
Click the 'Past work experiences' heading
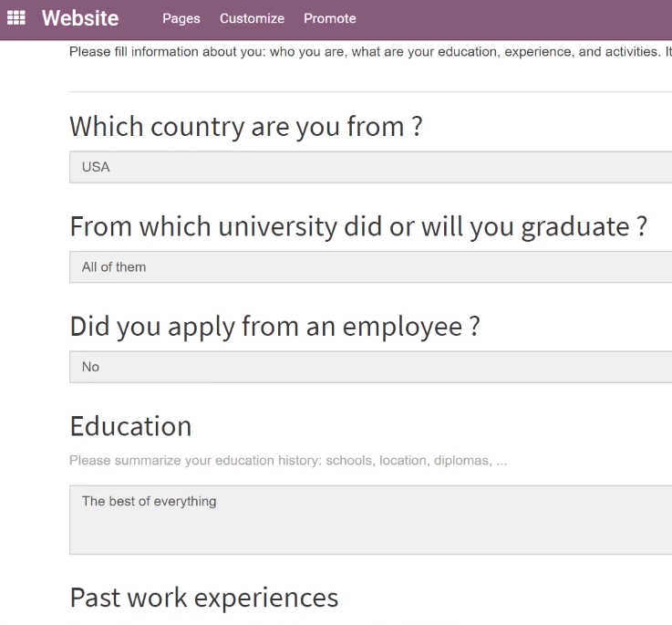tap(204, 598)
